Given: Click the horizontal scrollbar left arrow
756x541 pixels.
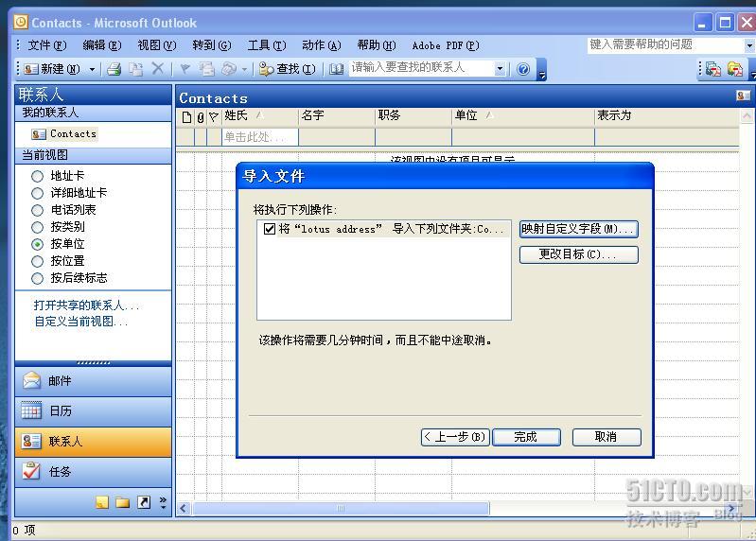Looking at the screenshot, I should click(x=184, y=508).
